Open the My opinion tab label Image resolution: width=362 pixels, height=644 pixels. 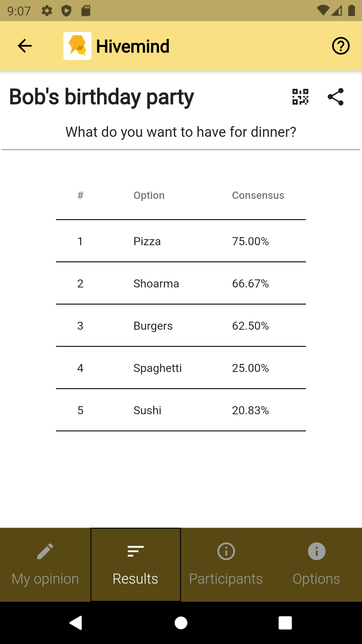tap(45, 579)
